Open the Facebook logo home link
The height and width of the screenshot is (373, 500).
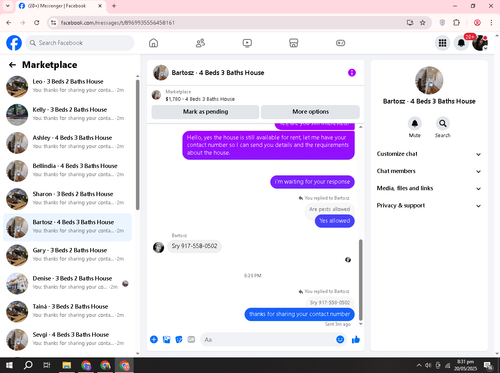[14, 43]
